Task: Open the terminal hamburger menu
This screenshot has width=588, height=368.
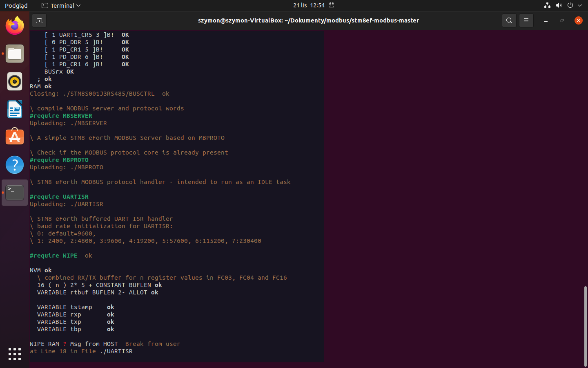Action: click(526, 20)
